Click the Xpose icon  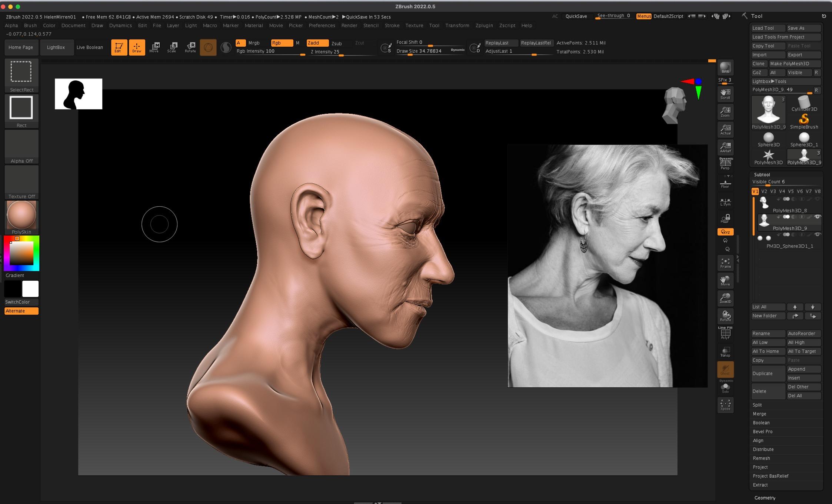(725, 404)
